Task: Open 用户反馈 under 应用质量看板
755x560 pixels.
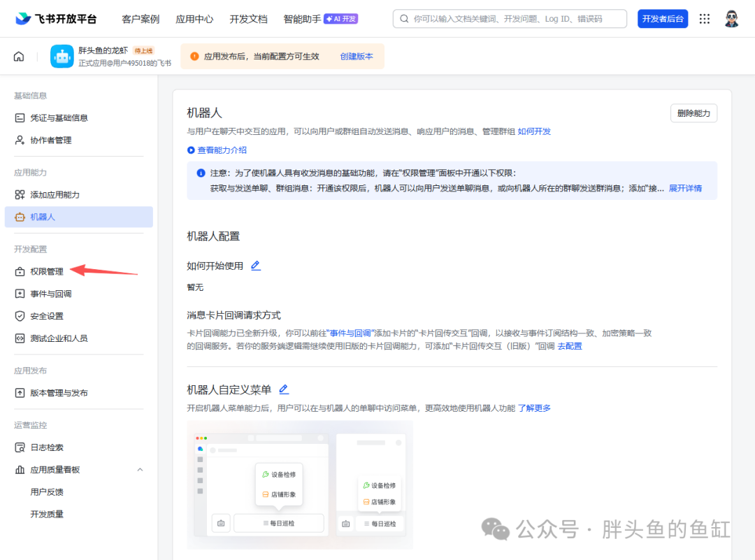Action: tap(47, 492)
